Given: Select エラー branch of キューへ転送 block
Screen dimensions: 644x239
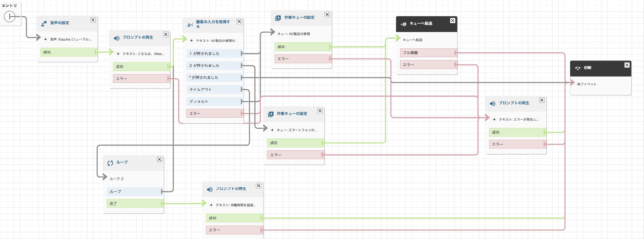Looking at the screenshot, I should click(428, 65).
